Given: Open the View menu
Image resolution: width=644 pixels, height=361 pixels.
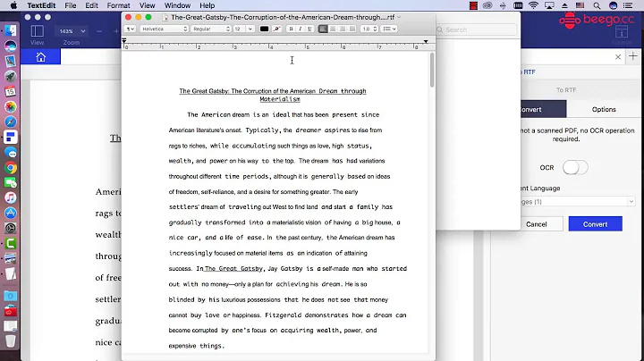Looking at the screenshot, I should (147, 5).
